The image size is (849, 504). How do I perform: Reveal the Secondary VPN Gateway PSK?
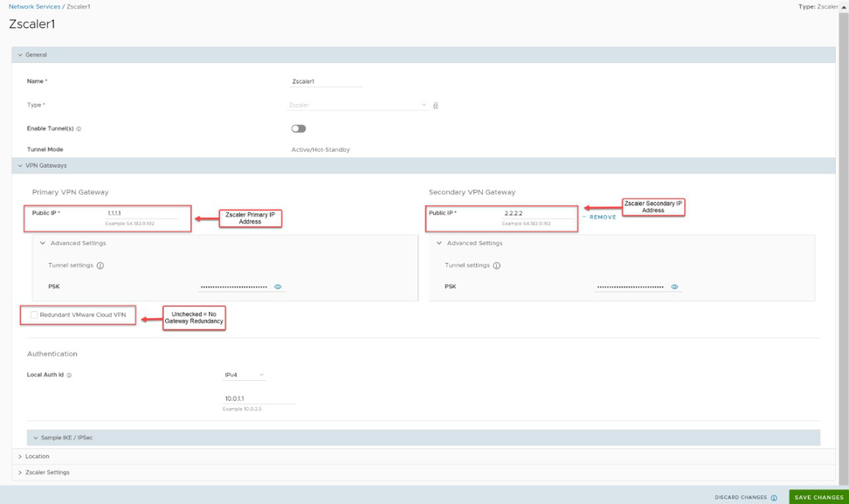point(674,287)
